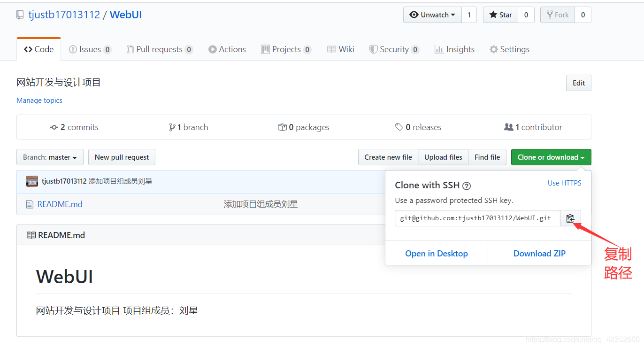Open the Insights tab
This screenshot has height=348, width=644.
(454, 49)
